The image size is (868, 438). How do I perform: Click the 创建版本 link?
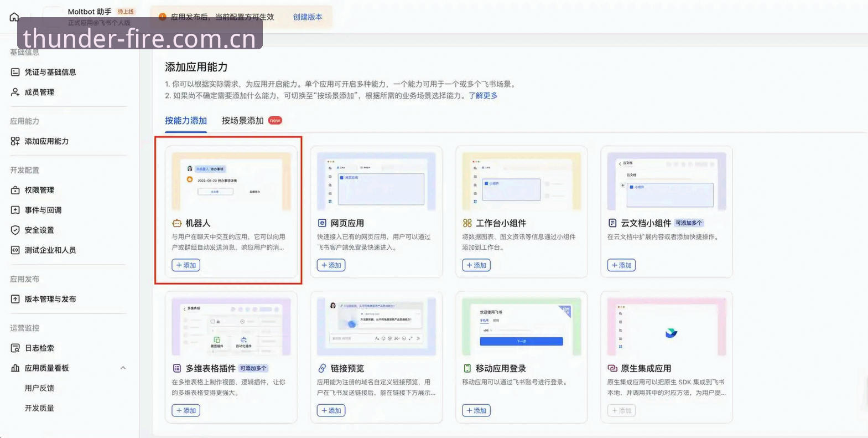coord(308,17)
